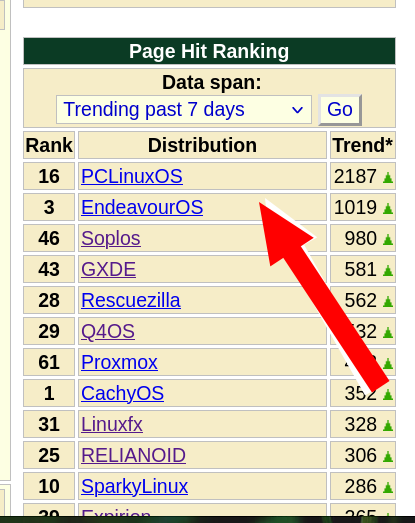Open the Soplos distribution link
Image resolution: width=415 pixels, height=523 pixels.
pyautogui.click(x=111, y=238)
